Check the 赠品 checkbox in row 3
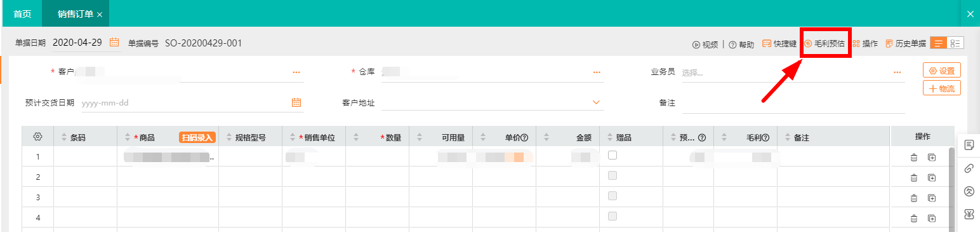The width and height of the screenshot is (980, 232). click(x=612, y=196)
